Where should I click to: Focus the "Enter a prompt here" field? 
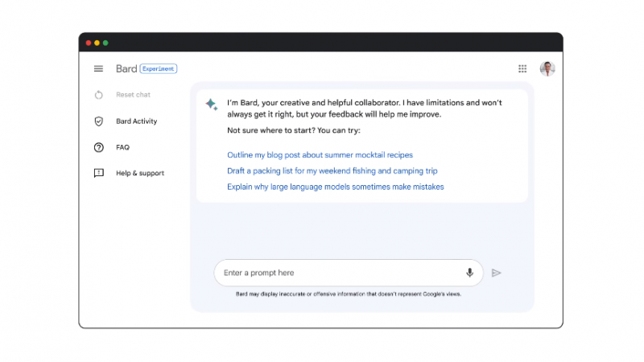(338, 273)
